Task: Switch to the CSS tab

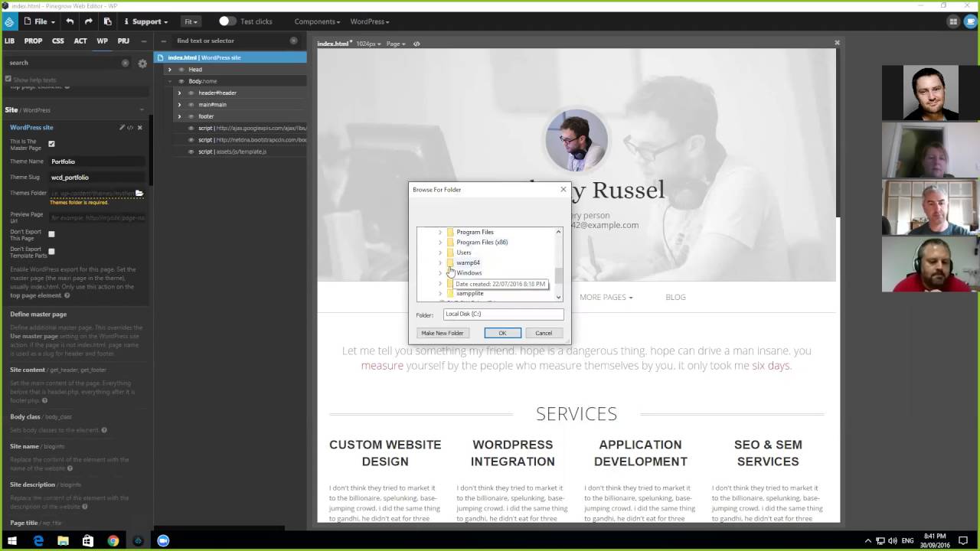Action: pos(58,41)
